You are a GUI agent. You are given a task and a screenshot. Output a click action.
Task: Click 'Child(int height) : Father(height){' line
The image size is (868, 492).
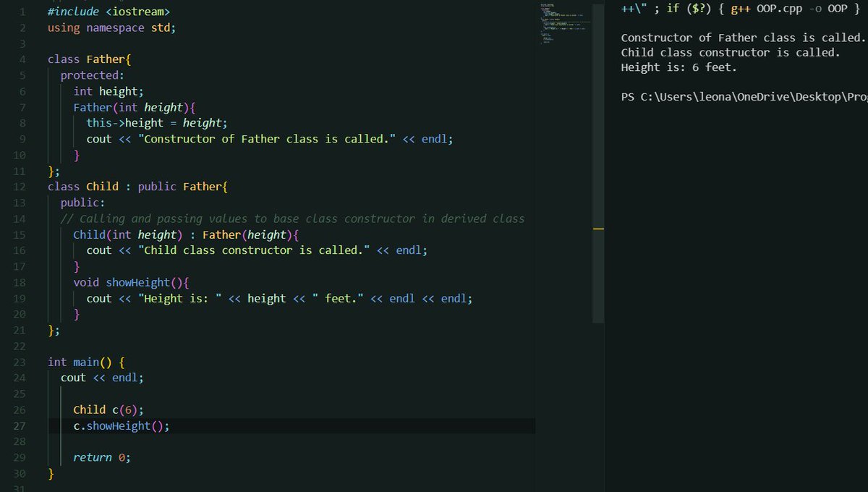[x=186, y=234]
